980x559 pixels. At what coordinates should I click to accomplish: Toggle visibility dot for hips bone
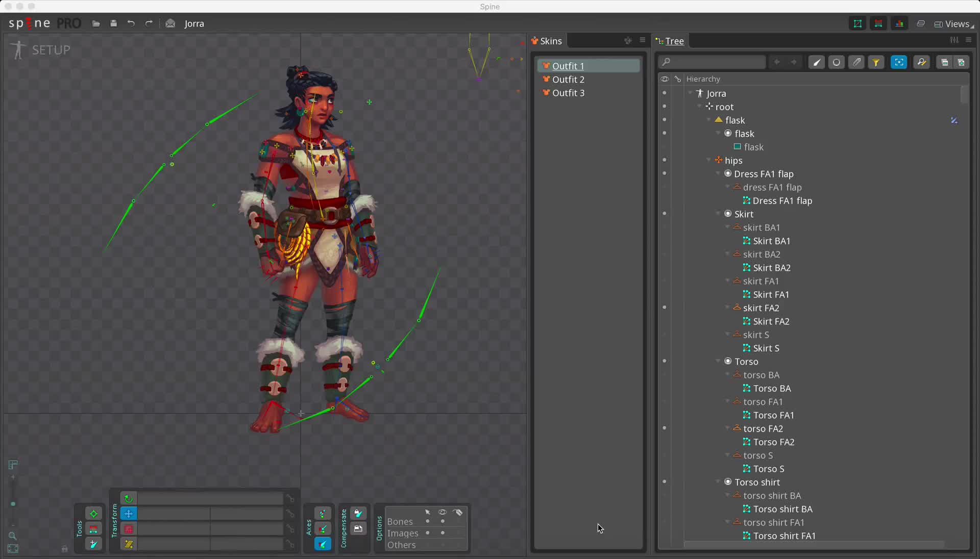point(665,160)
